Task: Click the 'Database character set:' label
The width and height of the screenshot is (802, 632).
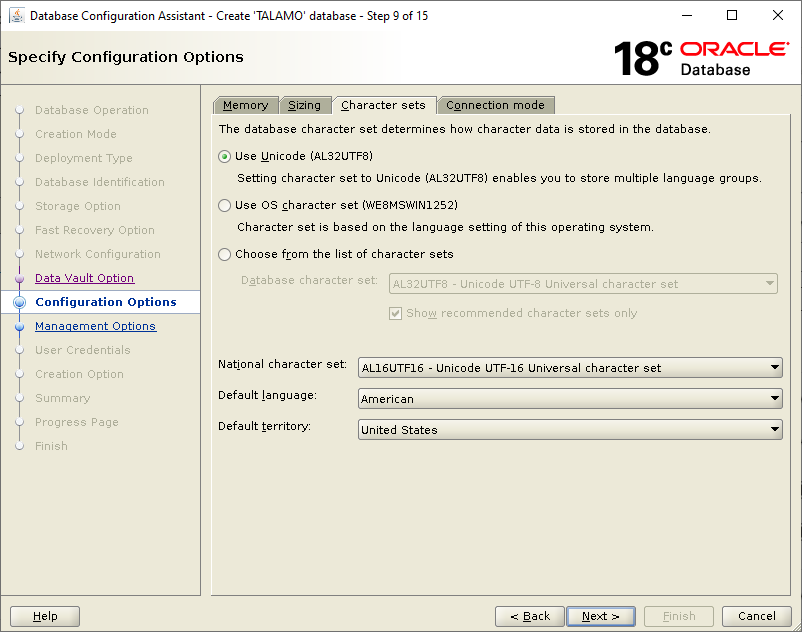Action: [309, 280]
